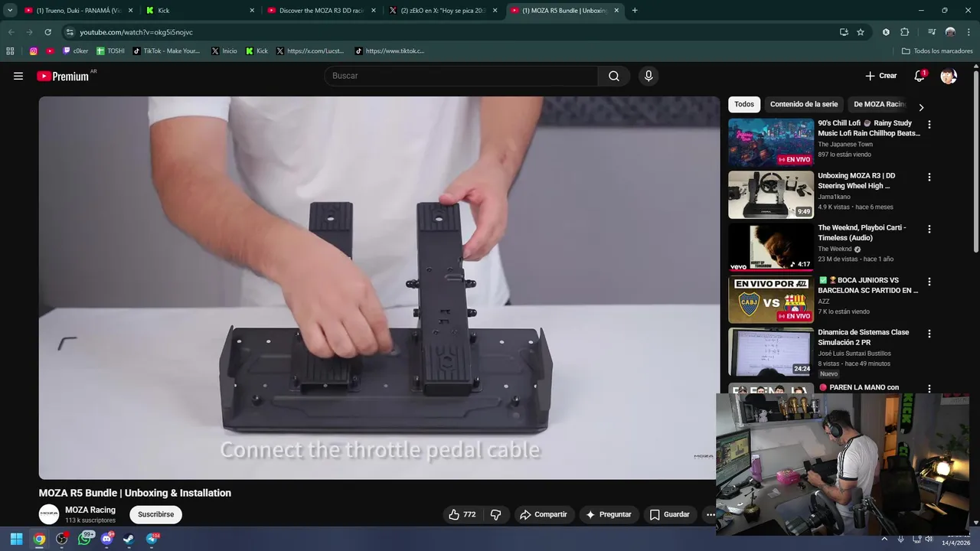Click the Preguntar button
The image size is (980, 551).
coord(609,514)
